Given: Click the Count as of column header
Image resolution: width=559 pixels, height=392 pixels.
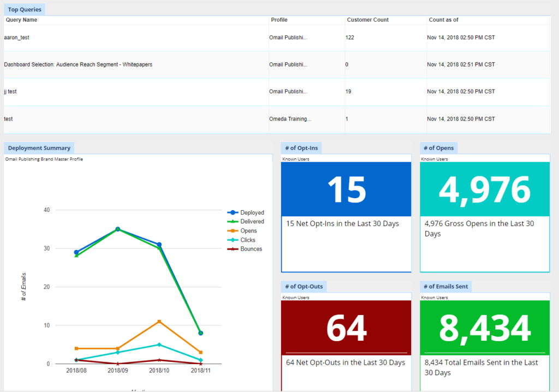Looking at the screenshot, I should click(443, 20).
